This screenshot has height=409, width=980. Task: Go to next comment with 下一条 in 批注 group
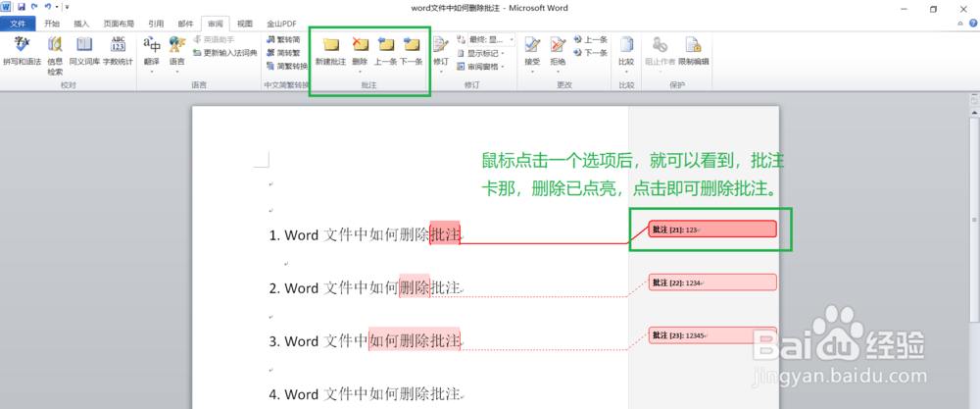pos(411,51)
